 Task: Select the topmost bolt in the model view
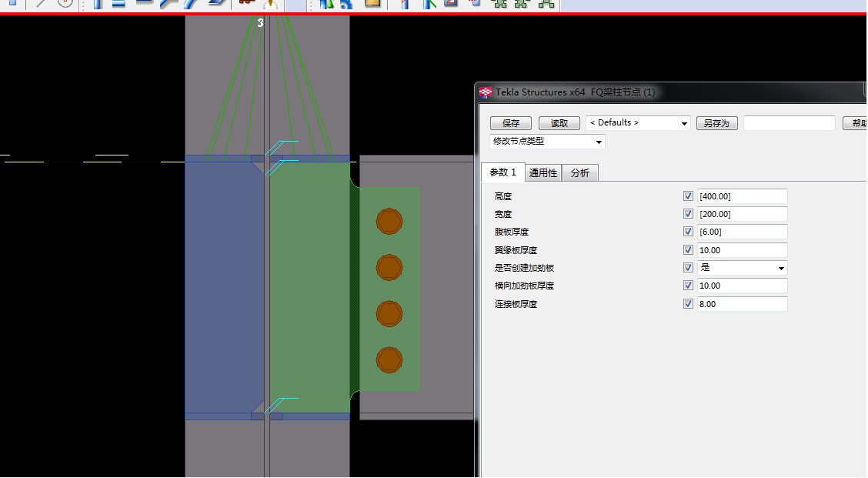pos(389,222)
